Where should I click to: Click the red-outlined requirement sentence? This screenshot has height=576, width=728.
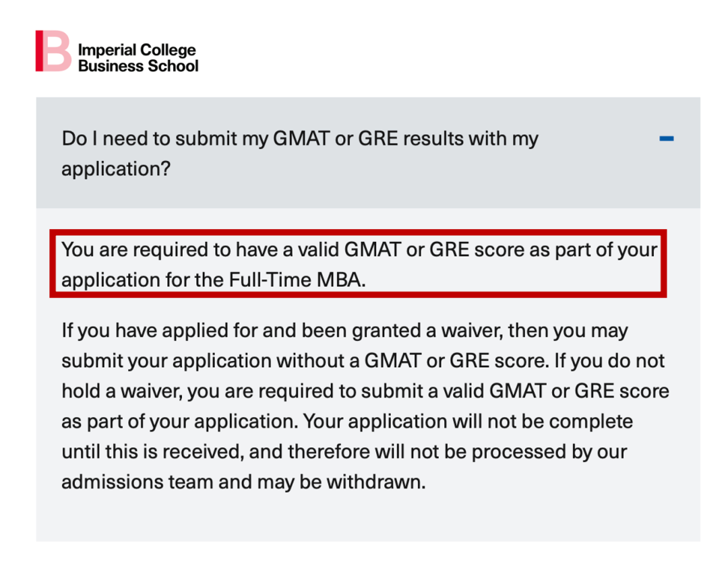click(x=359, y=264)
